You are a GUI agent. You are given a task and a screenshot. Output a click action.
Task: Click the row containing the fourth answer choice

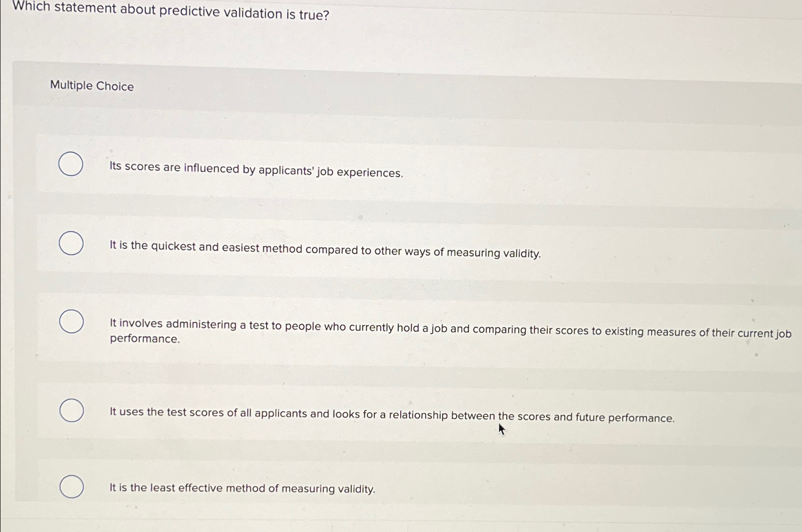coord(385,412)
